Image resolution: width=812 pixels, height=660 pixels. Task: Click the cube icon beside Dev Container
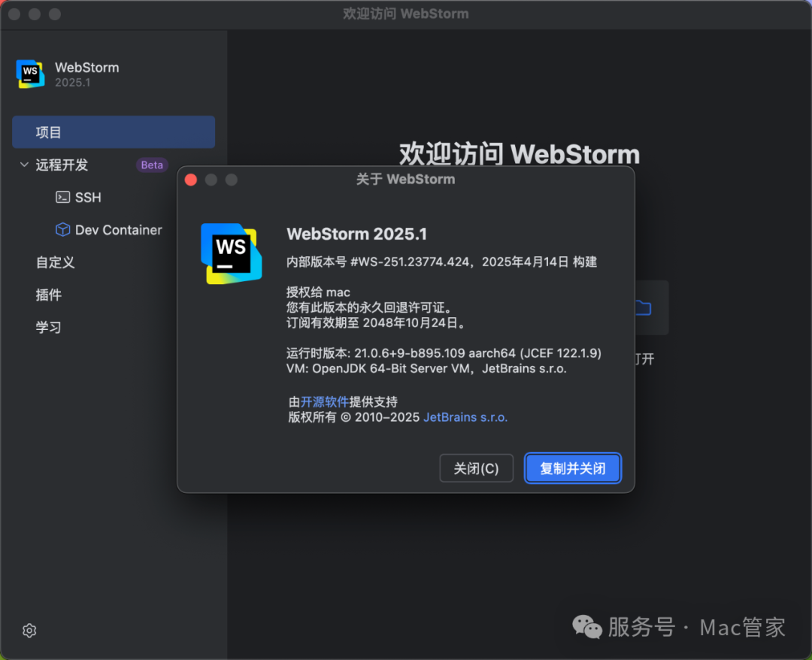pos(62,229)
